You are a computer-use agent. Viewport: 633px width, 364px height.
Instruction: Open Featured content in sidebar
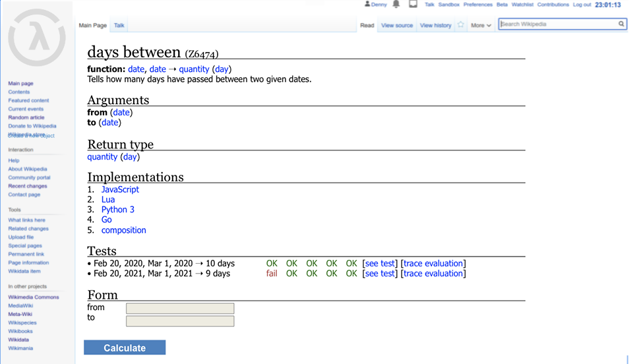(28, 100)
